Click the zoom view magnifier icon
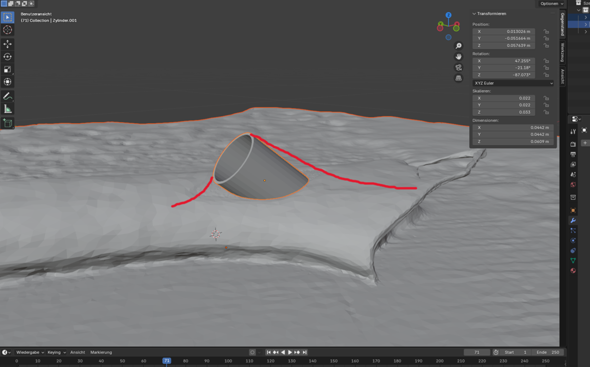The image size is (590, 367). tap(458, 46)
